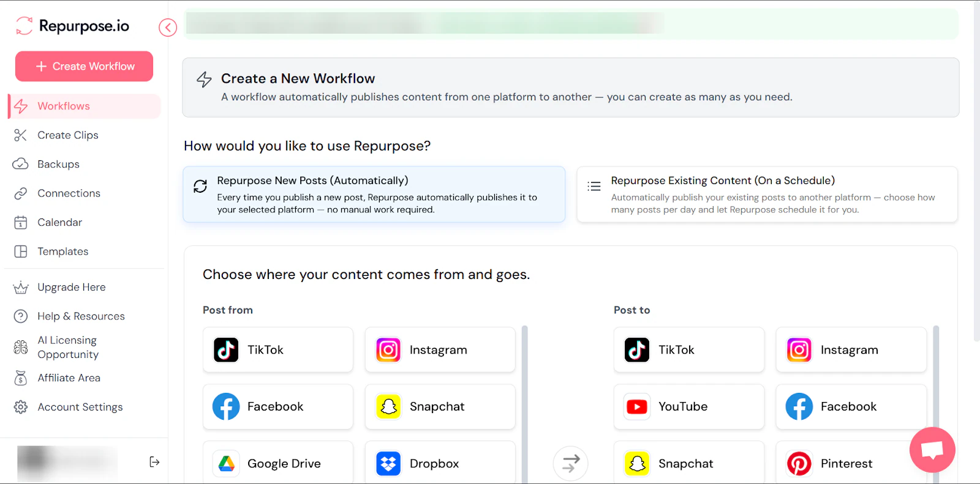Viewport: 980px width, 484px height.
Task: Click the brain AI Licensing icon
Action: (x=21, y=347)
